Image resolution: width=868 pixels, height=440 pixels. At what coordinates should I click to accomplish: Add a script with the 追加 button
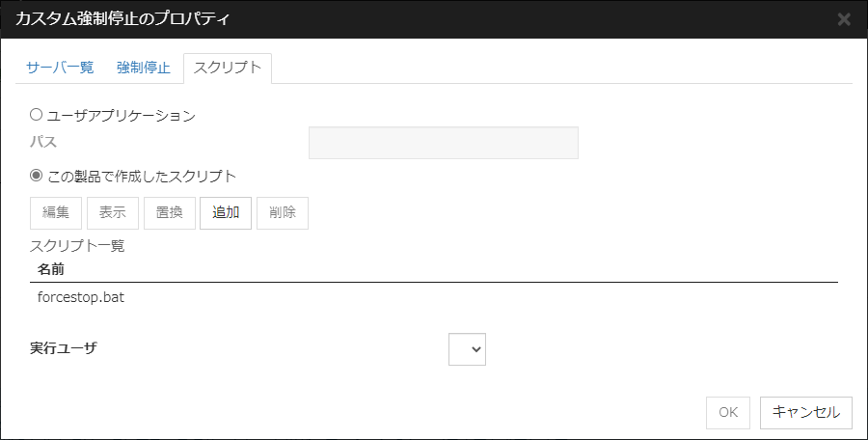click(226, 213)
